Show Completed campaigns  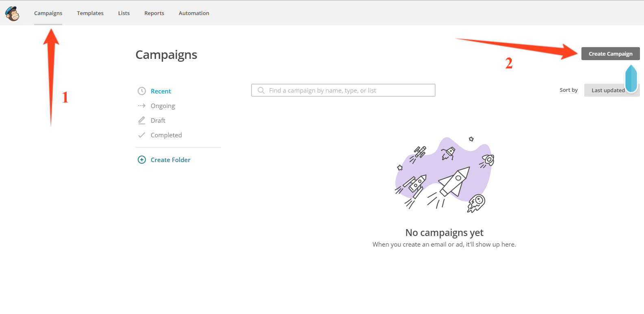[x=166, y=135]
